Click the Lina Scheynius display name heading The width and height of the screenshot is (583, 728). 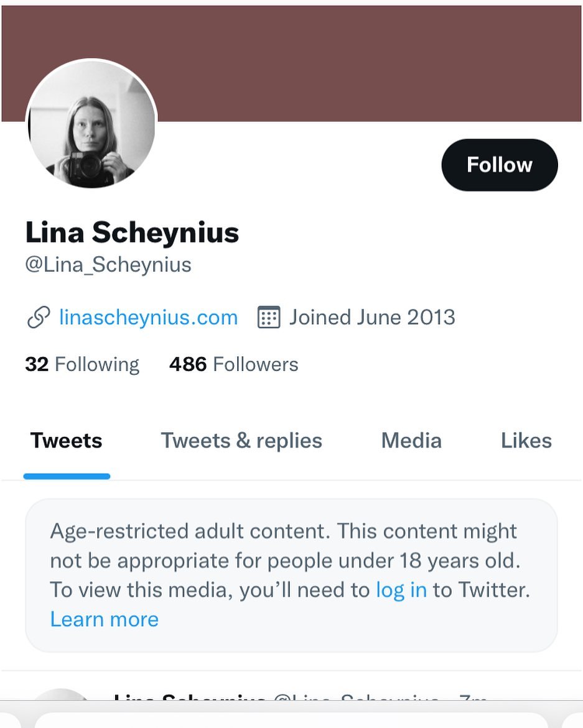132,233
